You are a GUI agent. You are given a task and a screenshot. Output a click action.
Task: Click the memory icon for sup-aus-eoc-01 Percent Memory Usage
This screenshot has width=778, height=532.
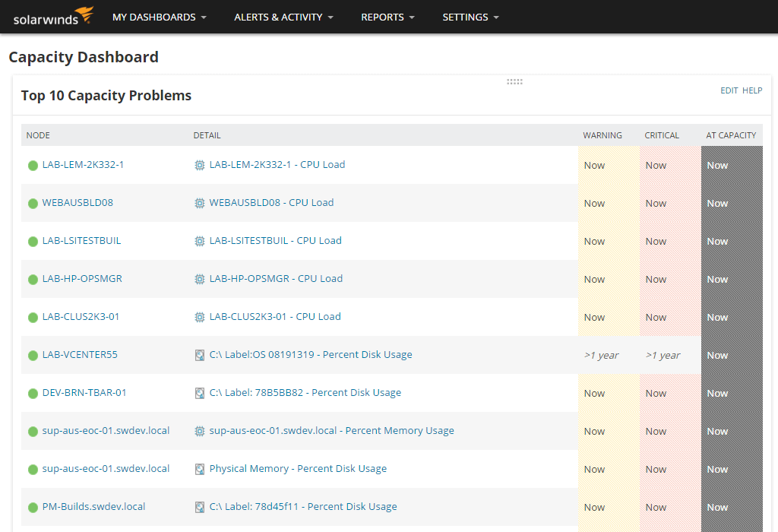pos(199,431)
